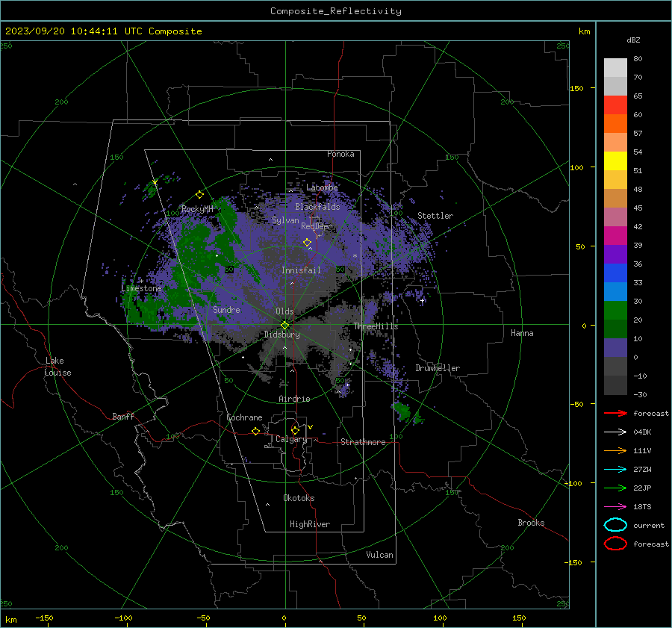Click the Lacombe label
Screen dimensions: 672x628
322,187
